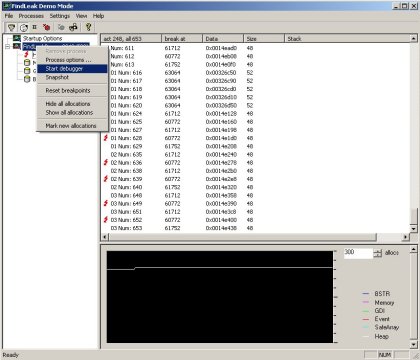420x360 pixels.
Task: Click allocation list scrollbar up arrow
Action: coord(414,39)
